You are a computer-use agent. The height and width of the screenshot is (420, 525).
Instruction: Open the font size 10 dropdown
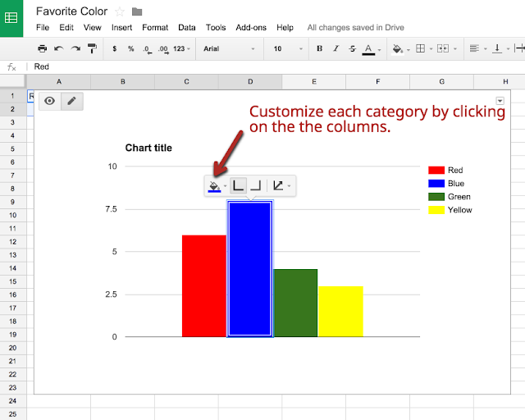coord(288,48)
